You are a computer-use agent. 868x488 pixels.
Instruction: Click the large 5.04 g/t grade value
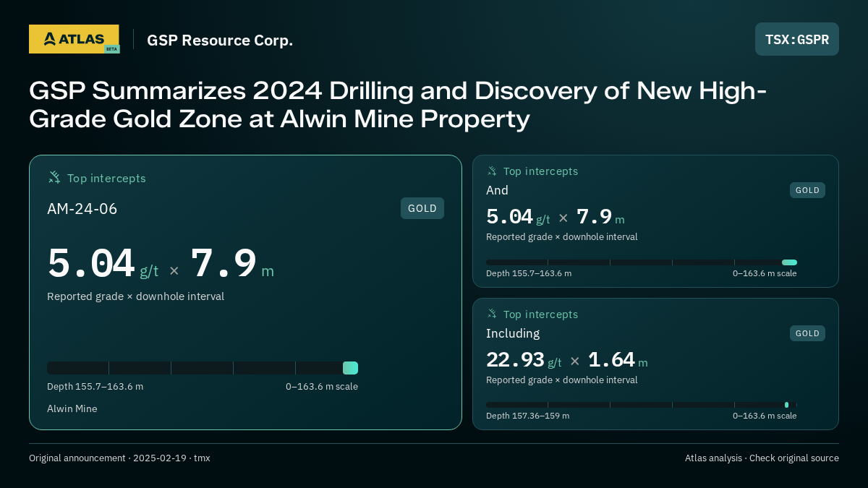103,264
